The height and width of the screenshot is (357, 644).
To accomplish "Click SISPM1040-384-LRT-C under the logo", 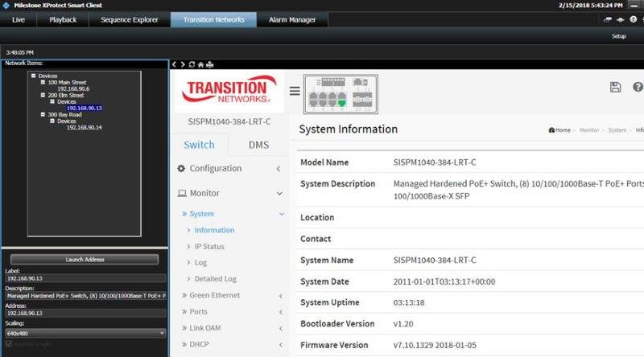I will [x=229, y=121].
